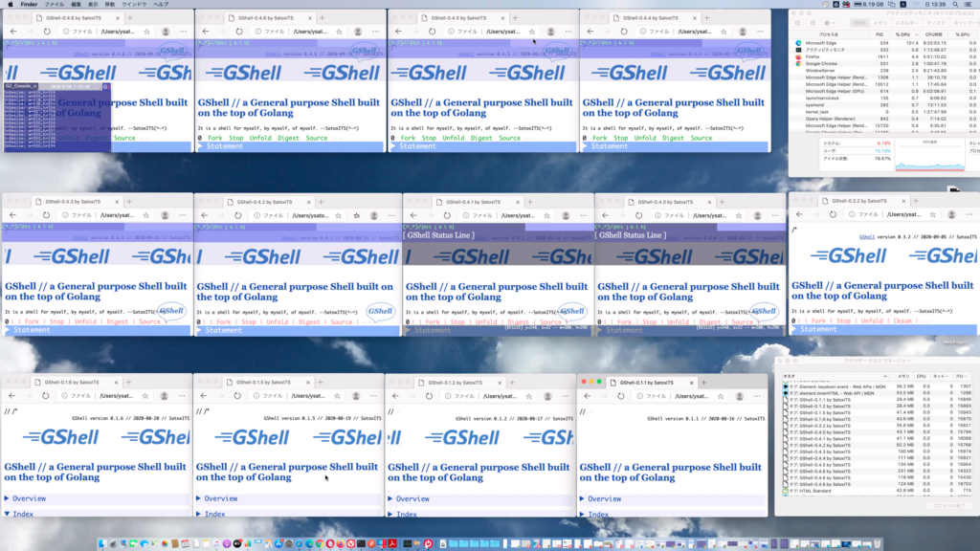Open the three-dot menu in GShell-0.4.4 window
Image resolution: width=980 pixels, height=551 pixels.
tap(762, 32)
